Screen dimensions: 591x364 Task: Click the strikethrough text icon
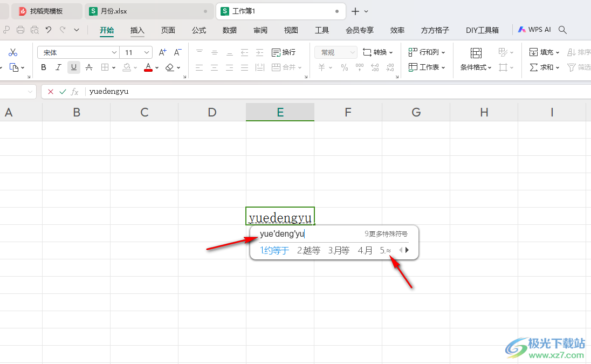(89, 67)
